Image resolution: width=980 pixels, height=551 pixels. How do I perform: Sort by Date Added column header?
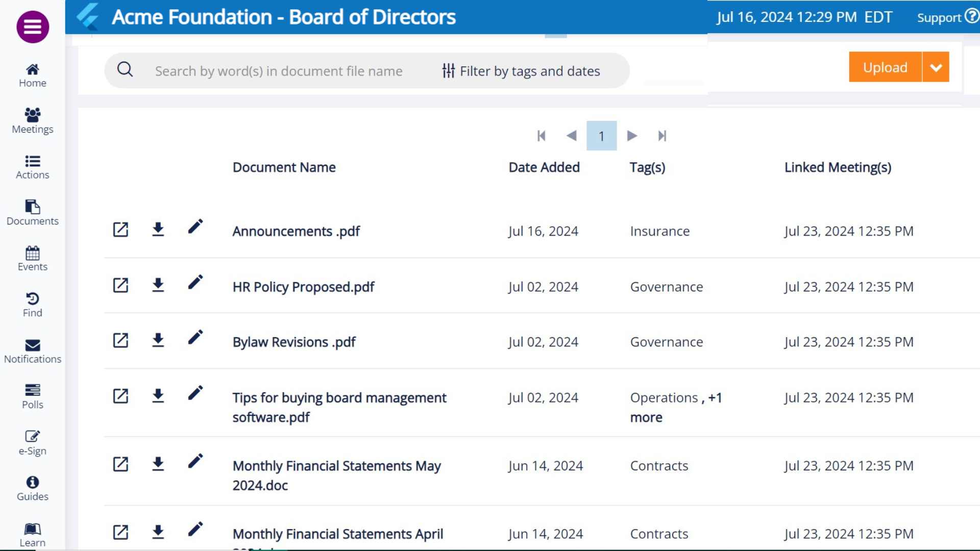[x=544, y=167]
